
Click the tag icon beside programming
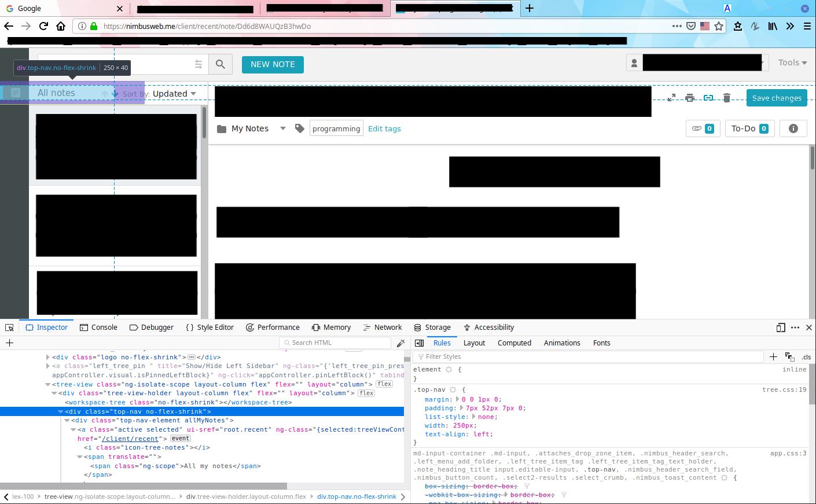(299, 128)
